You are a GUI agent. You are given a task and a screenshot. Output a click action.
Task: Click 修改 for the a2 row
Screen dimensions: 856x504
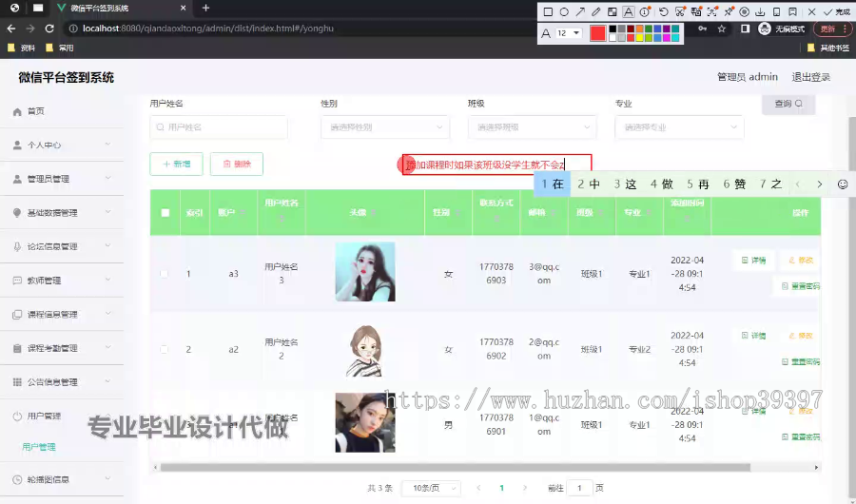point(801,336)
